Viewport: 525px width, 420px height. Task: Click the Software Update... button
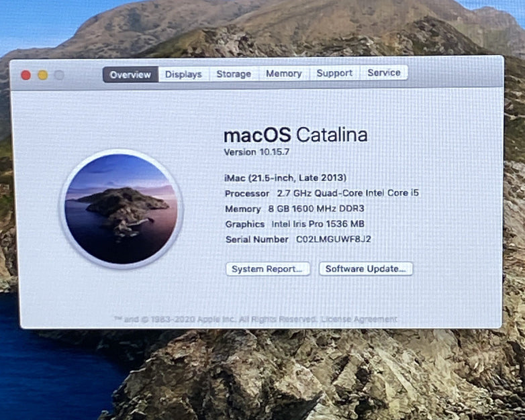[x=366, y=269]
